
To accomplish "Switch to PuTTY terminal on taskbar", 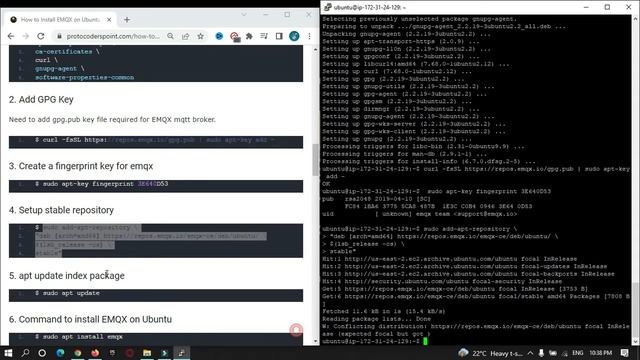I will click(x=182, y=353).
